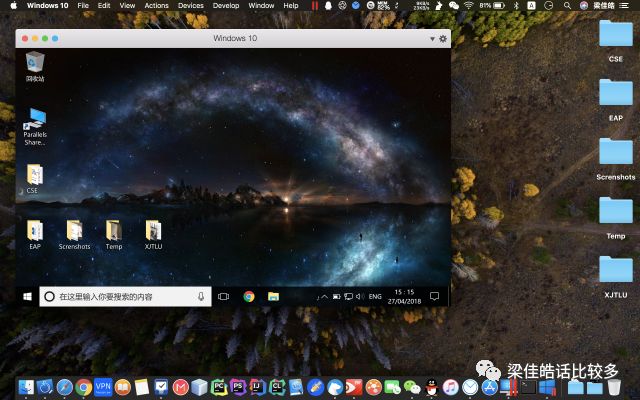Switch the ENG input language indicator
Viewport: 640px width, 400px height.
[x=375, y=297]
